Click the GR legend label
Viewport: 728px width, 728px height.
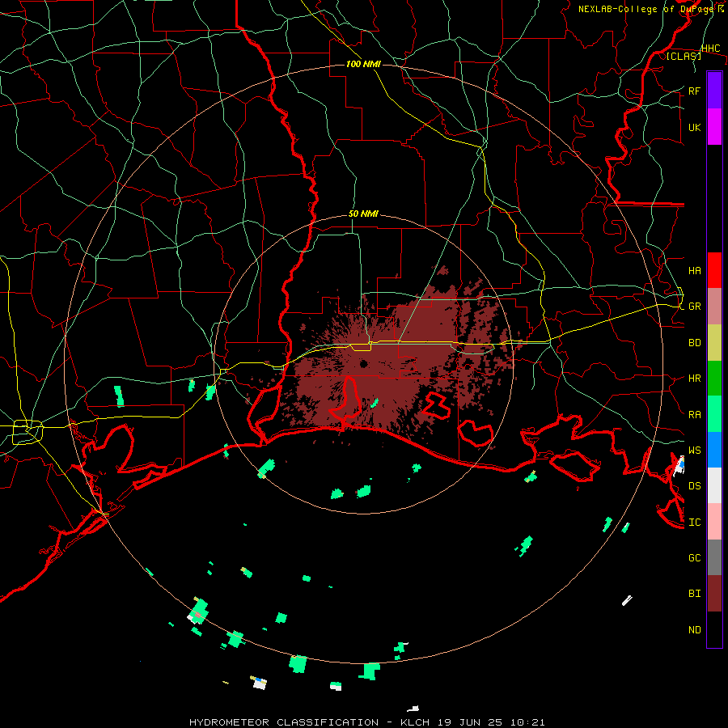(694, 307)
